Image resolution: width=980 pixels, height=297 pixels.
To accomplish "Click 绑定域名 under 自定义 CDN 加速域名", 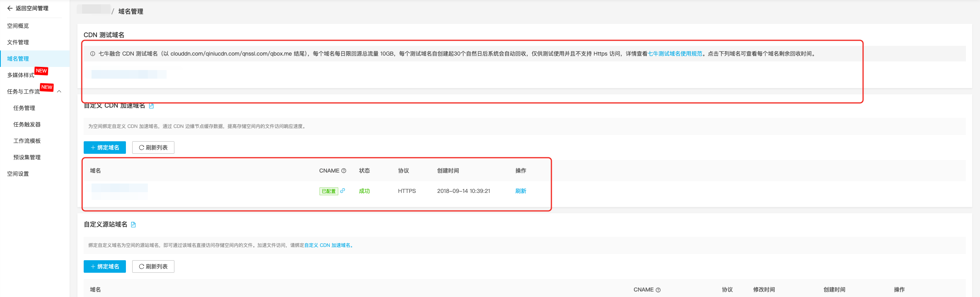I will (x=105, y=148).
